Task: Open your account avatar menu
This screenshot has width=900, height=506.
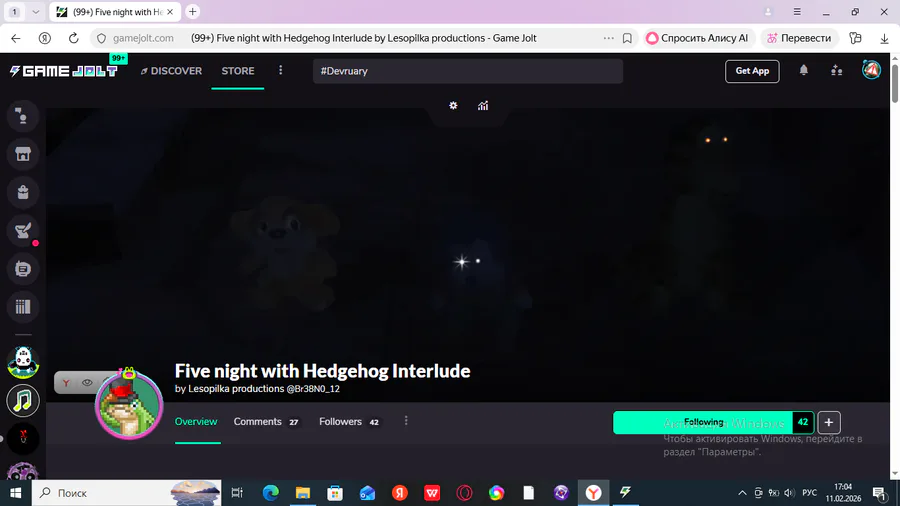Action: (871, 70)
